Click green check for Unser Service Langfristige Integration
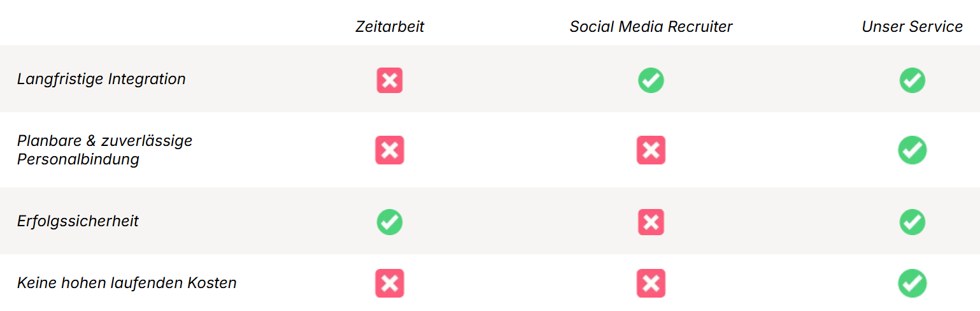The width and height of the screenshot is (980, 311). (912, 80)
